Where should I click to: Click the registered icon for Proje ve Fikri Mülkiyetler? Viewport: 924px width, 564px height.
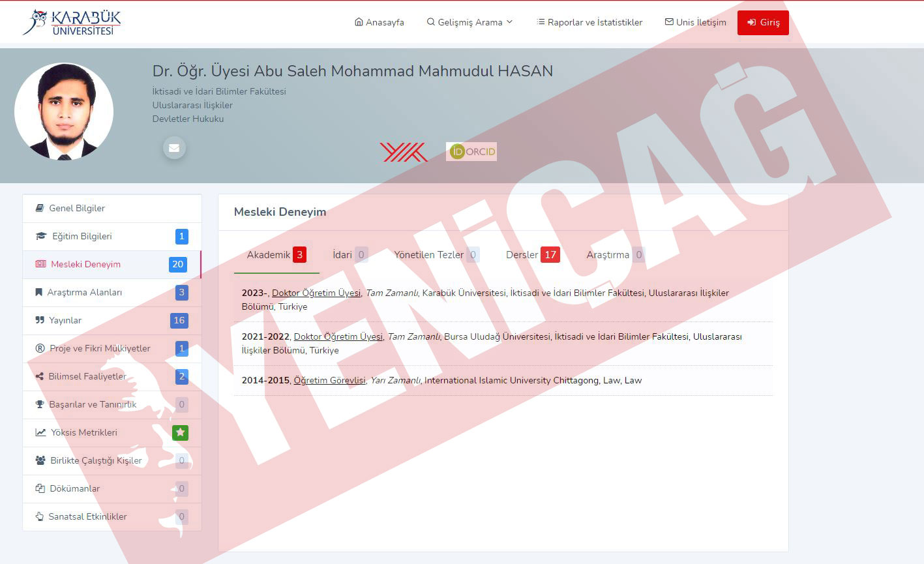click(x=40, y=348)
